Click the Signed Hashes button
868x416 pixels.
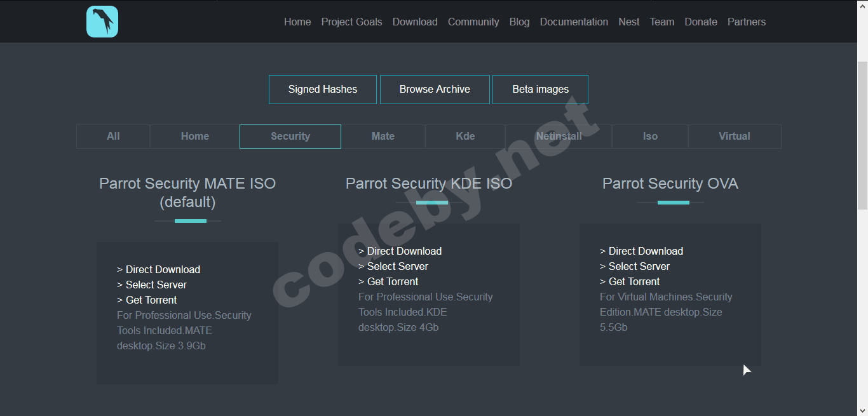click(x=323, y=90)
